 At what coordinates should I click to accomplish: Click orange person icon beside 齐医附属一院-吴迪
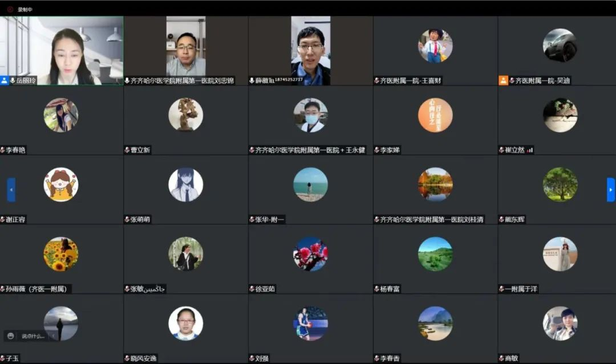tap(503, 80)
